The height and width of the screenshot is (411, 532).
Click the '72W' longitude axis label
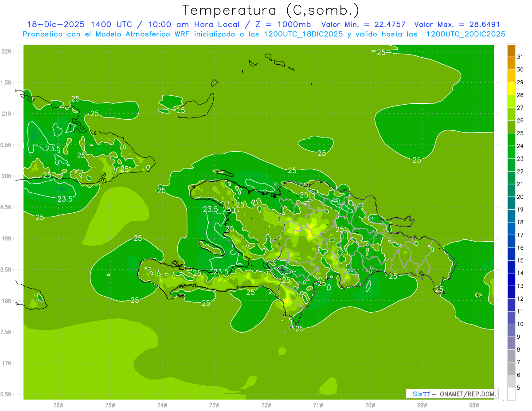266,405
